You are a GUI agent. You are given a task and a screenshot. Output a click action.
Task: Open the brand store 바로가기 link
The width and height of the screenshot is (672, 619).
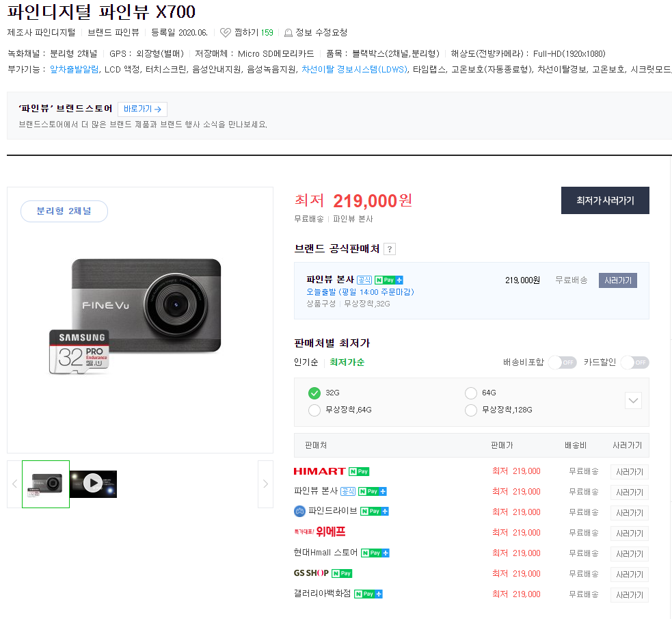142,109
